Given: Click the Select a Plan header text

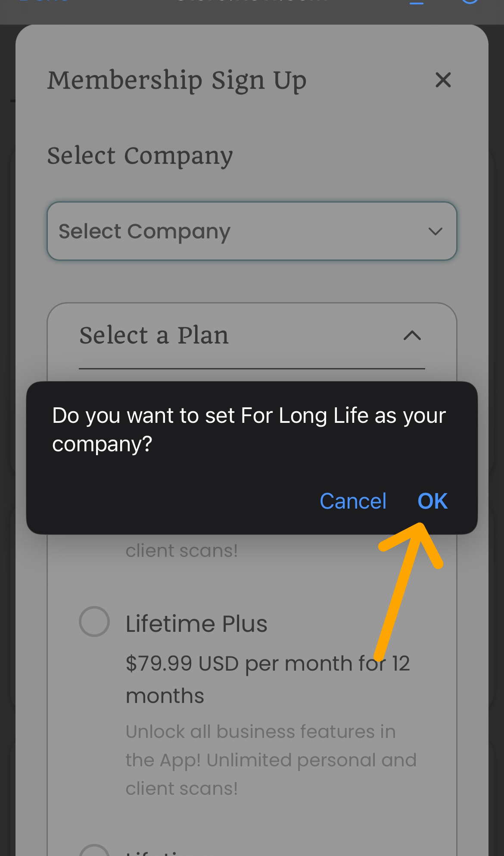Looking at the screenshot, I should pyautogui.click(x=154, y=335).
